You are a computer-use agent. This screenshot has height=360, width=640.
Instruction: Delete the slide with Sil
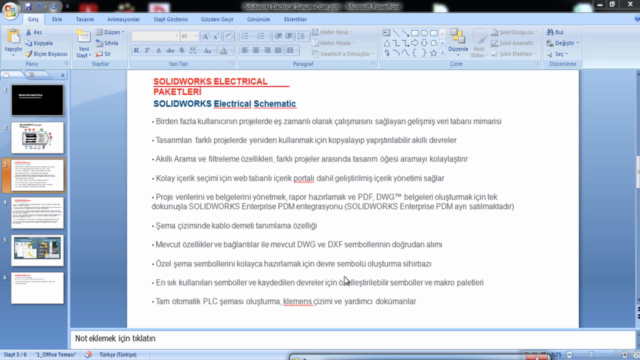pos(103,54)
